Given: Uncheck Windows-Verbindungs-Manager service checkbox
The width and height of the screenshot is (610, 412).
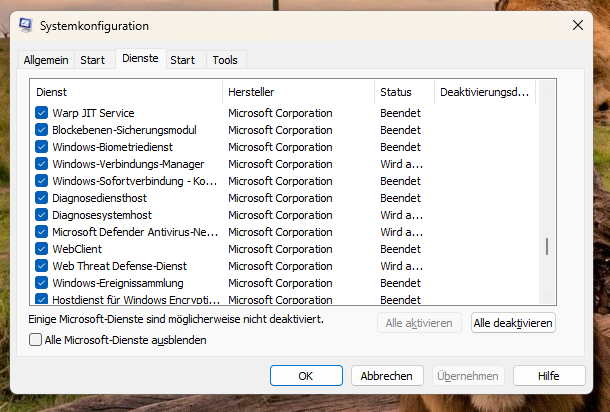Looking at the screenshot, I should pos(42,164).
